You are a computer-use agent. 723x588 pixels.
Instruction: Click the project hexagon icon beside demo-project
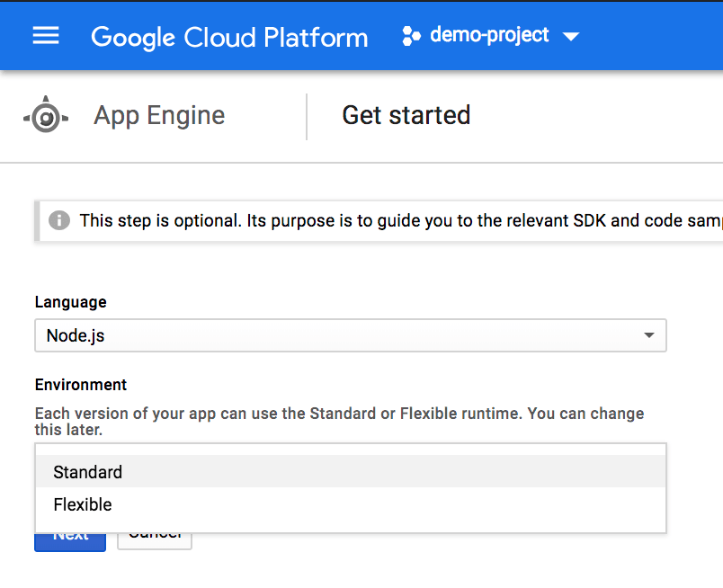coord(411,36)
